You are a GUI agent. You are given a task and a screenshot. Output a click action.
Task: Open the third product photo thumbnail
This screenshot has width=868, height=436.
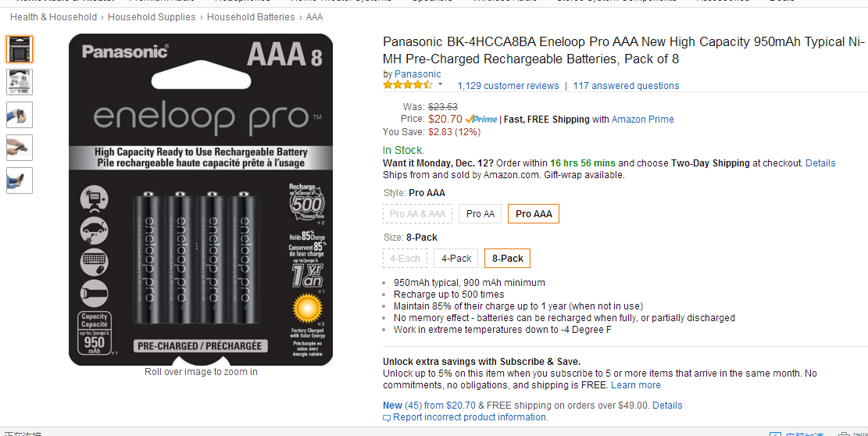pyautogui.click(x=20, y=115)
